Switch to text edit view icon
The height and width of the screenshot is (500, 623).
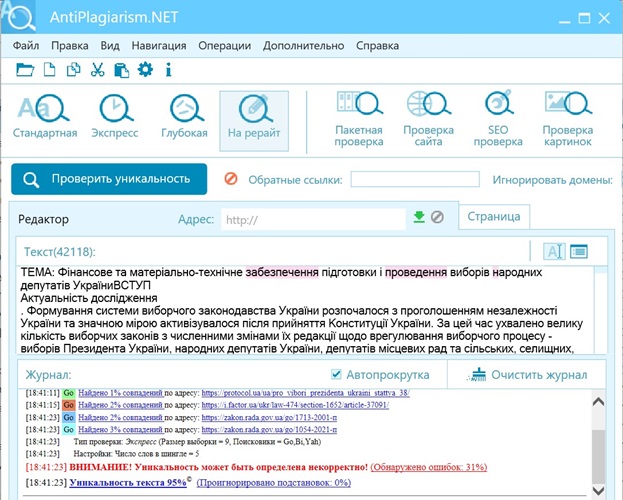pyautogui.click(x=554, y=251)
